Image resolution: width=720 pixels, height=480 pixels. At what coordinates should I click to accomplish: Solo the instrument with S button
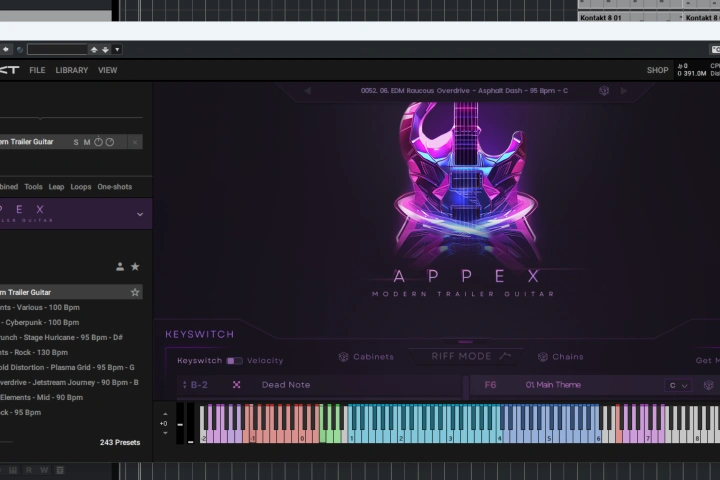pyautogui.click(x=76, y=142)
